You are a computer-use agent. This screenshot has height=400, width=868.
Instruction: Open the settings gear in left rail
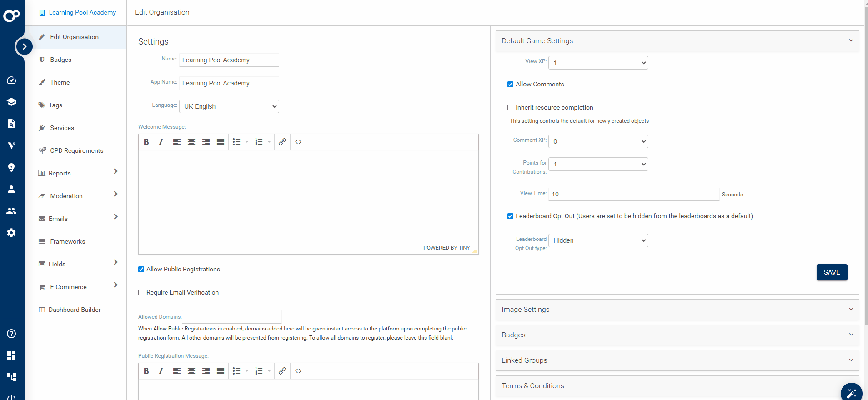click(x=11, y=233)
